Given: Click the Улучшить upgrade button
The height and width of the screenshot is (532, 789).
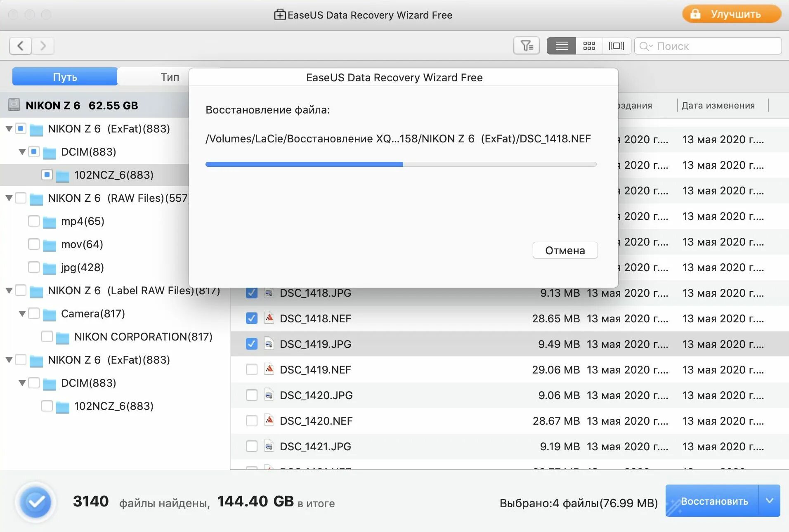Looking at the screenshot, I should click(x=732, y=14).
